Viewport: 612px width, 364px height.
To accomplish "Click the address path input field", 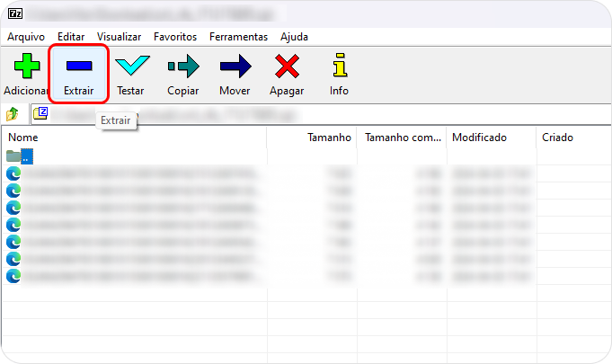I will (320, 114).
